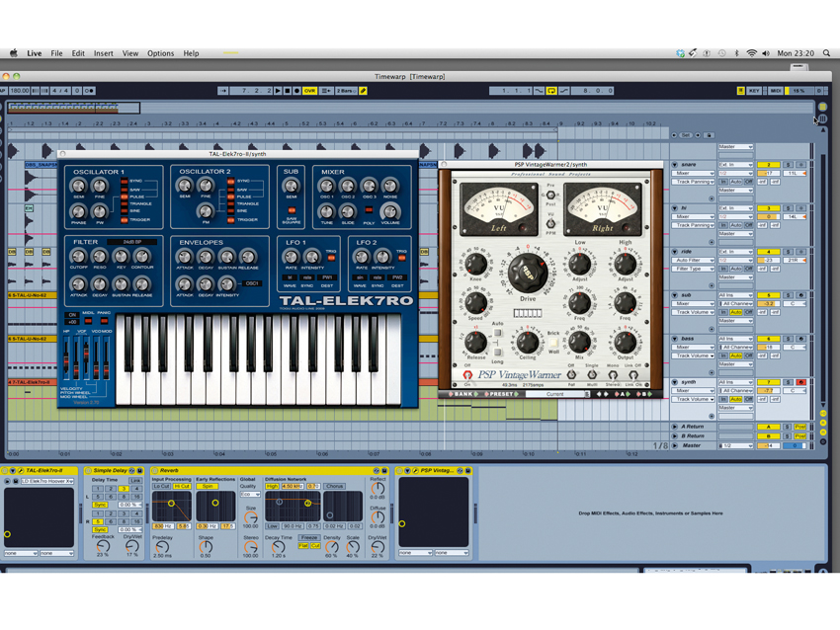Collapse the synth track
The width and height of the screenshot is (840, 630).
click(x=674, y=382)
